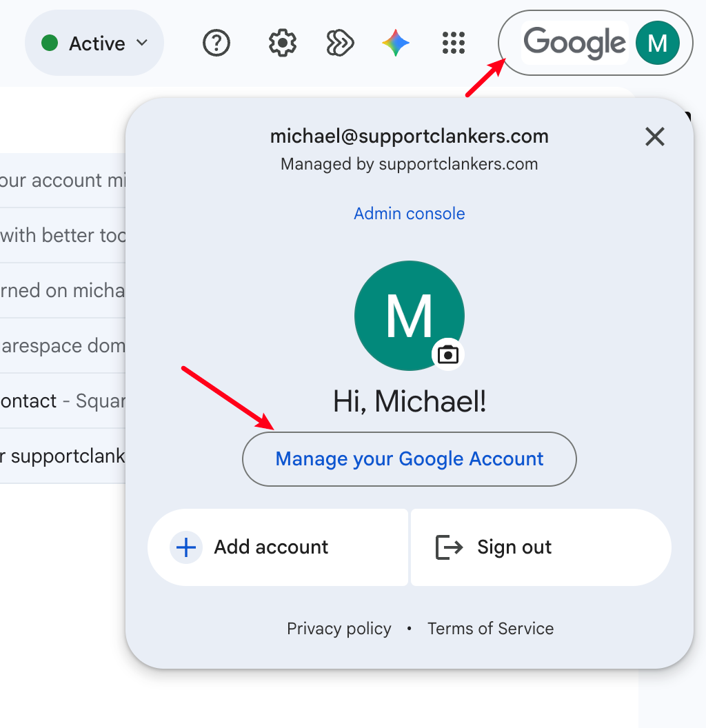
Task: Open the Privacy policy link
Action: [339, 628]
